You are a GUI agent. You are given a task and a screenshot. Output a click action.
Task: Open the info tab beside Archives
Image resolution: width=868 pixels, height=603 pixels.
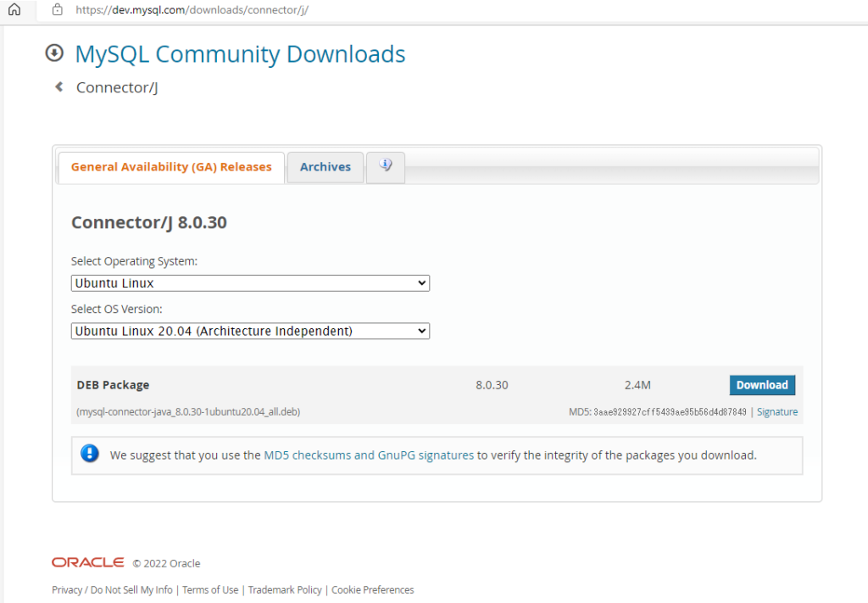(386, 165)
